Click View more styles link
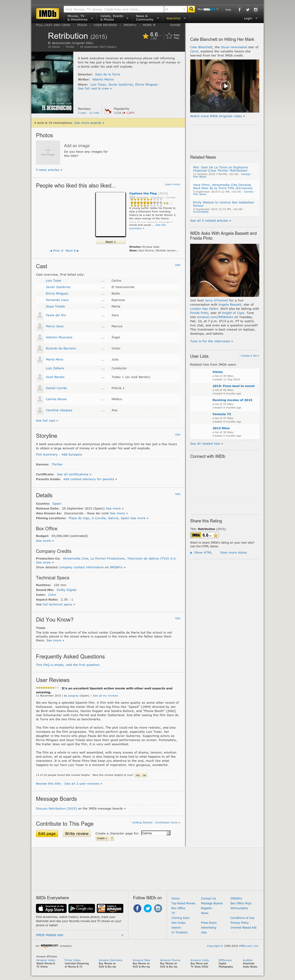 (x=233, y=552)
